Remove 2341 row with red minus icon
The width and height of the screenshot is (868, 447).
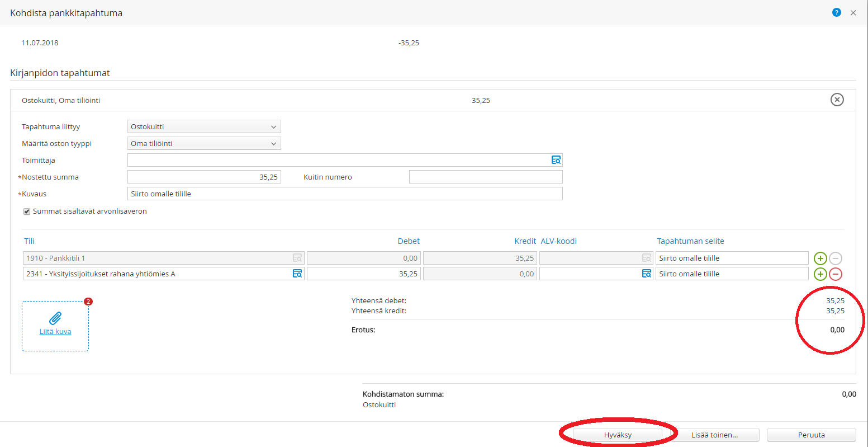[x=835, y=274]
